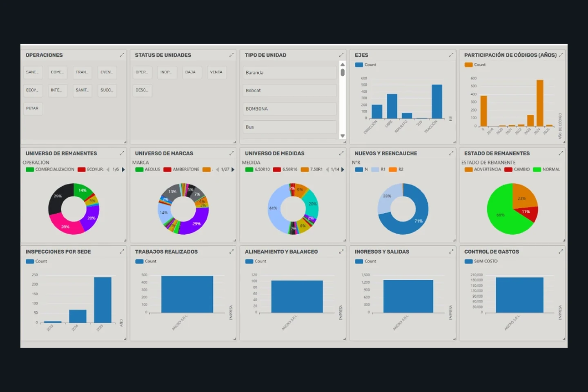This screenshot has height=392, width=588.
Task: Maximize the OPERACIONES panel with its expand icon
Action: pos(122,55)
